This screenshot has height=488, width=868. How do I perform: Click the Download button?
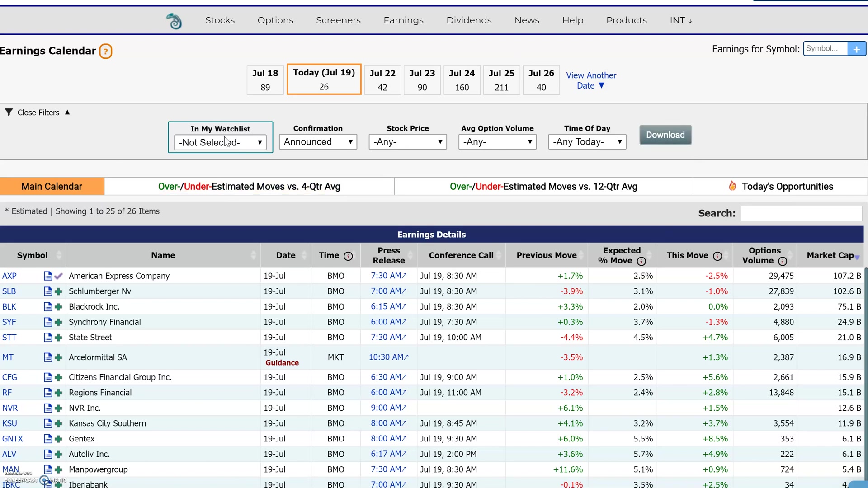click(x=665, y=135)
